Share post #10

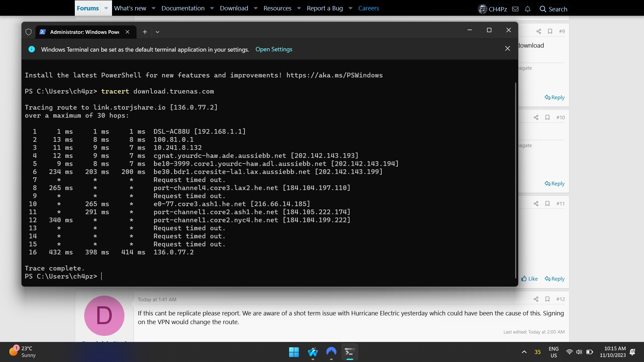tap(536, 117)
